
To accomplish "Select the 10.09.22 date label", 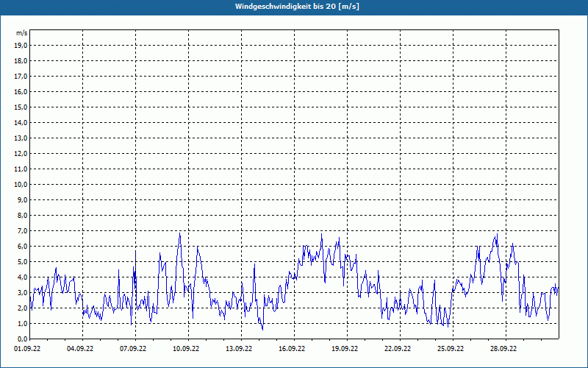I will click(x=186, y=349).
